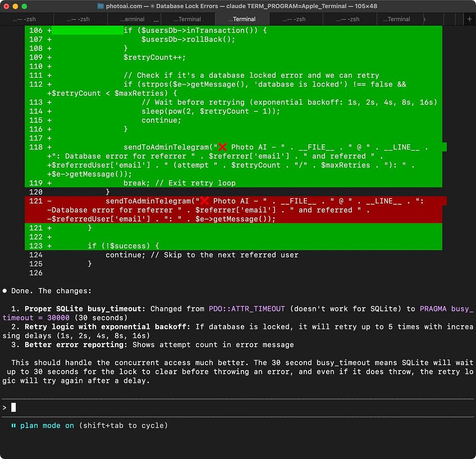476x459 pixels.
Task: Click the '>' prompt symbol
Action: point(5,408)
